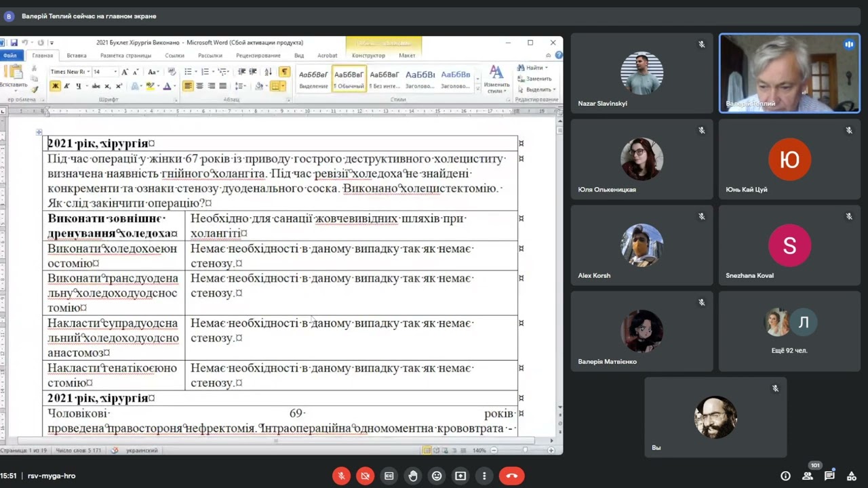The image size is (868, 488).
Task: Open the line spacing dropdown
Action: click(240, 86)
